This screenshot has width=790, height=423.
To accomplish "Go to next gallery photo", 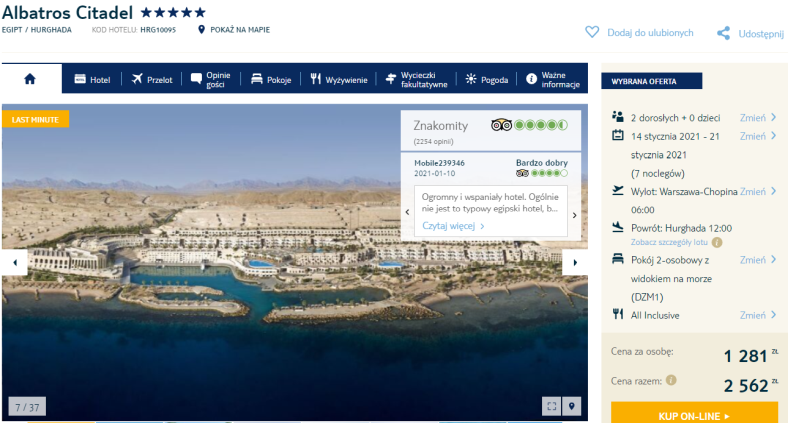I will tap(575, 262).
